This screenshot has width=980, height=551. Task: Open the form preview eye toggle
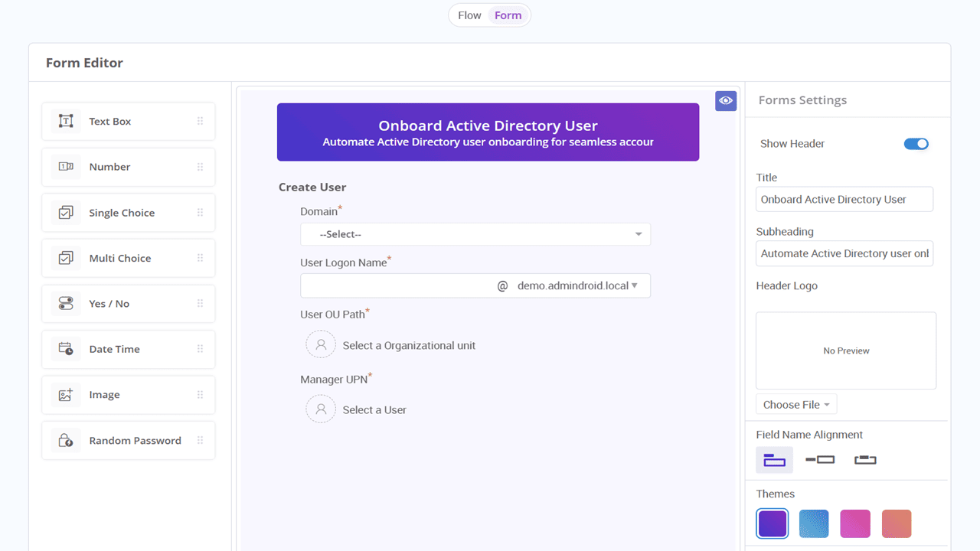pos(726,100)
